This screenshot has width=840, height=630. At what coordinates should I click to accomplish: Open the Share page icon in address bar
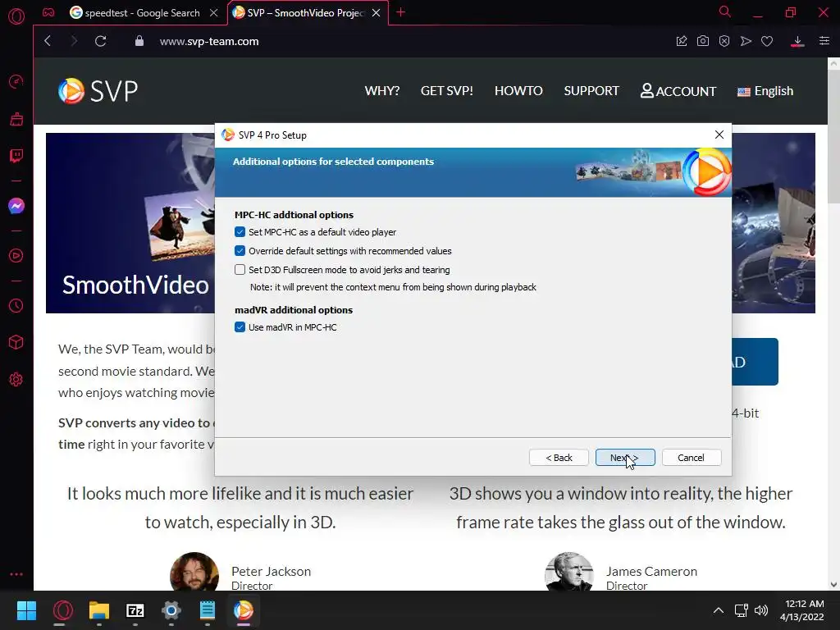tap(682, 41)
